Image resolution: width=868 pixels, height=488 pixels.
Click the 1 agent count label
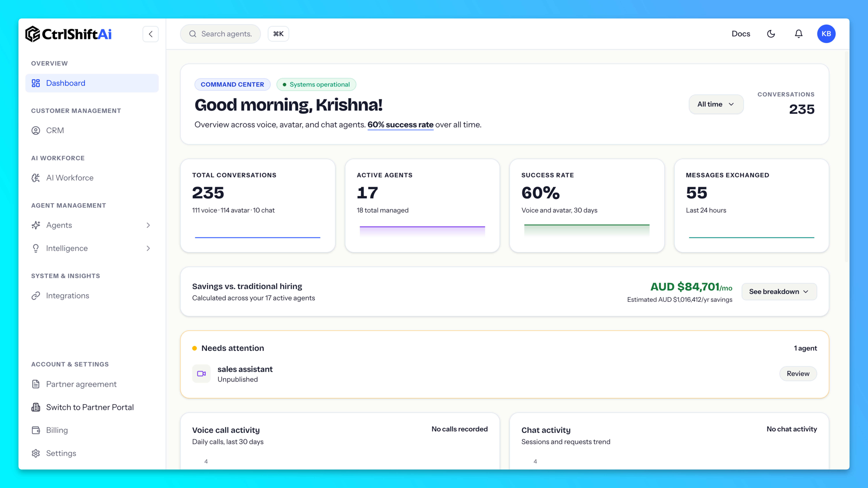coord(805,348)
